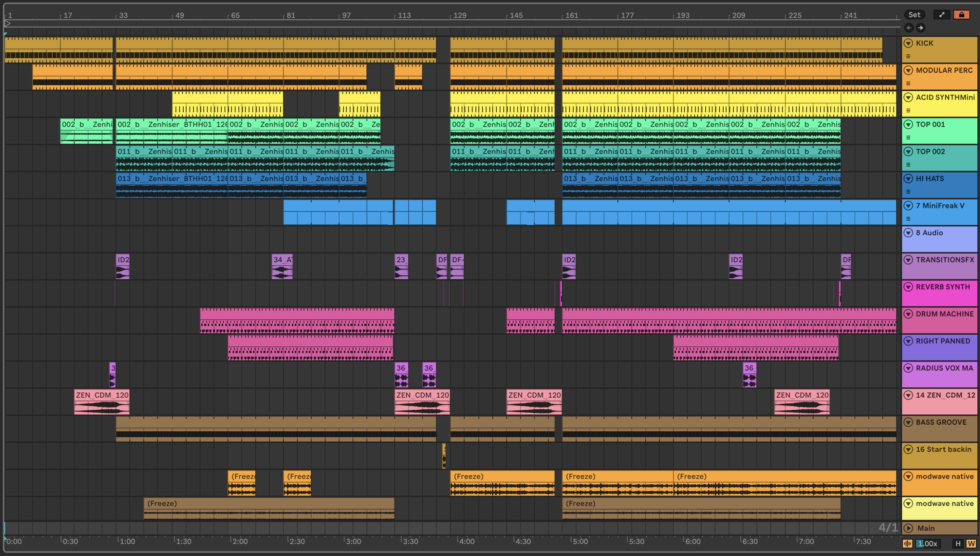Jump to previous locator arrow
This screenshot has width=980, height=556.
pos(909,28)
